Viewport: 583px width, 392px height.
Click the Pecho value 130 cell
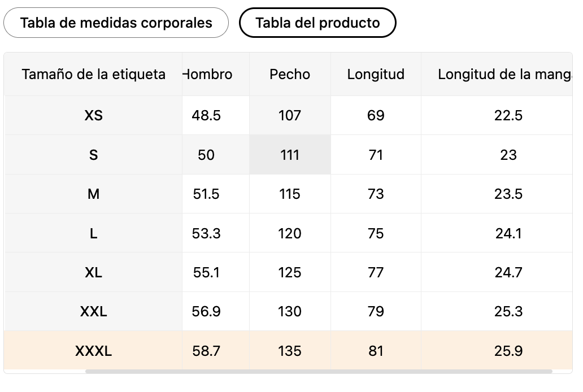290,312
